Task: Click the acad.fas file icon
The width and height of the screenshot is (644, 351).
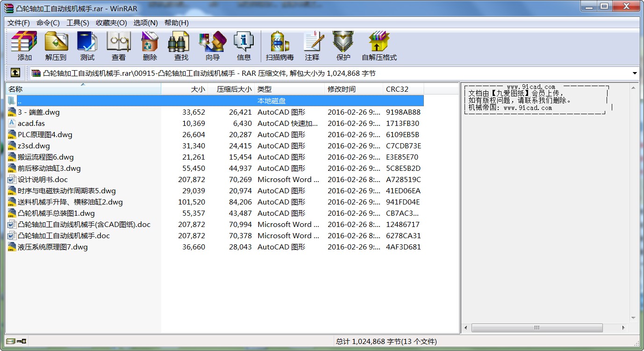Action: [x=12, y=123]
